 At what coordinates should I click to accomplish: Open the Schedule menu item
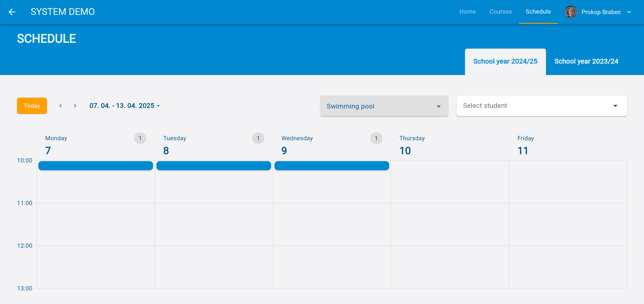pos(538,12)
